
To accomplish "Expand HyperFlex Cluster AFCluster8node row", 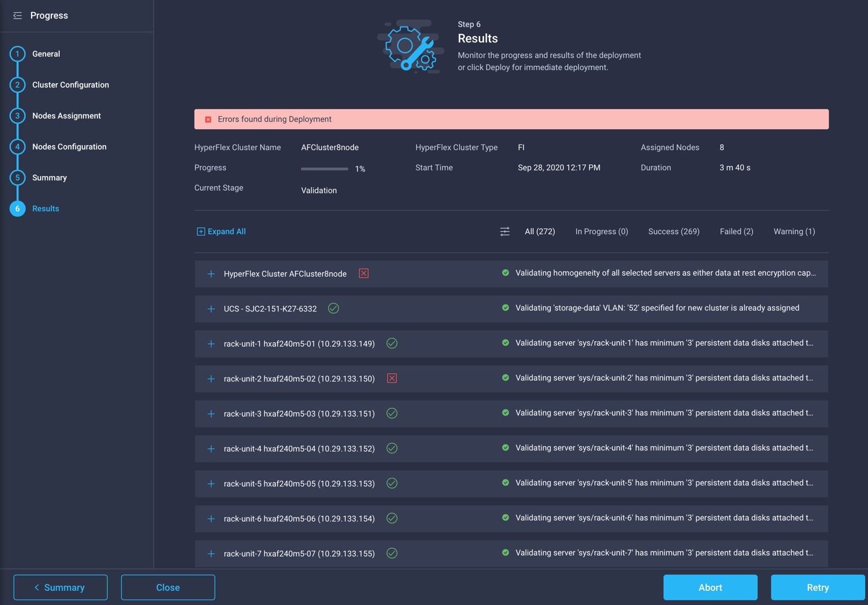I will tap(211, 274).
